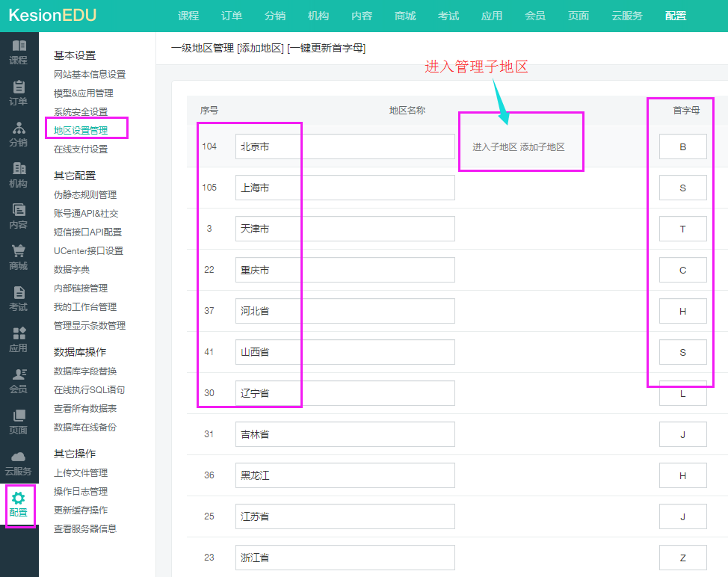Open 考试 in the top navigation bar
This screenshot has width=728, height=577.
tap(448, 16)
